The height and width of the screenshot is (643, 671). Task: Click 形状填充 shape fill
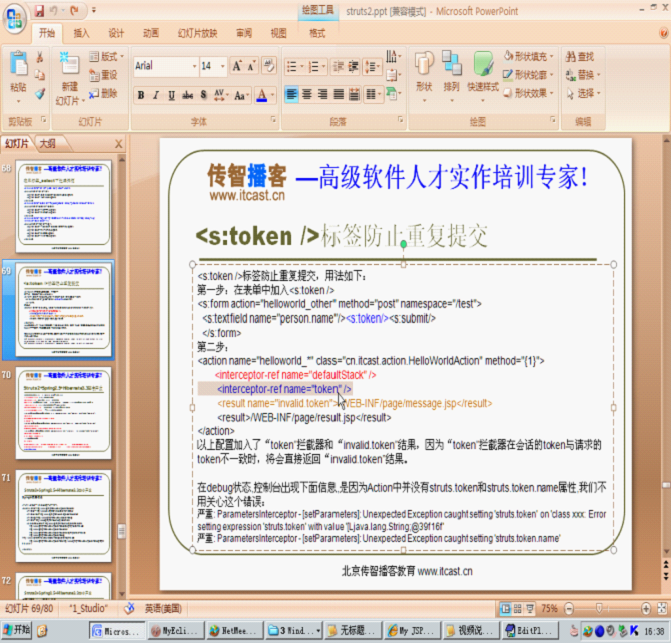[x=528, y=56]
